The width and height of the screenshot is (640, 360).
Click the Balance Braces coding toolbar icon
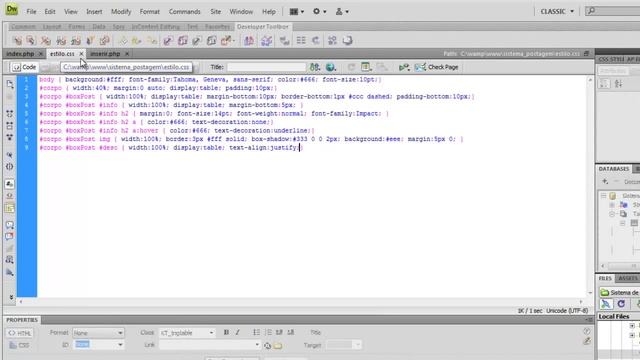[x=10, y=167]
